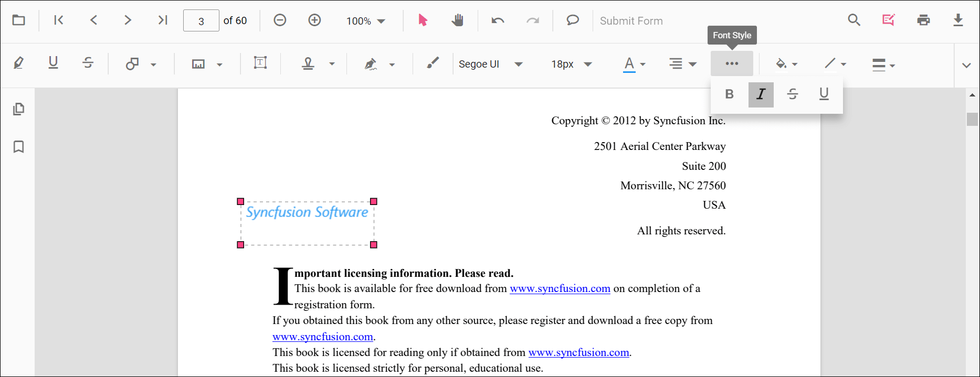Select the Pan hand tool

pyautogui.click(x=458, y=20)
